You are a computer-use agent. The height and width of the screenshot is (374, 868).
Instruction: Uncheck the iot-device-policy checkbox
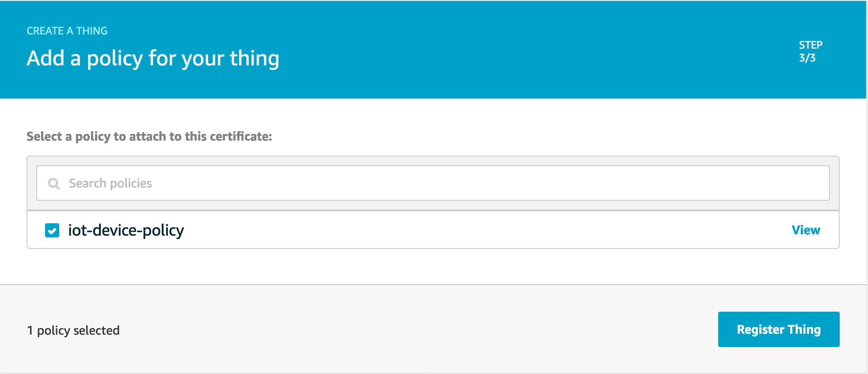click(52, 230)
